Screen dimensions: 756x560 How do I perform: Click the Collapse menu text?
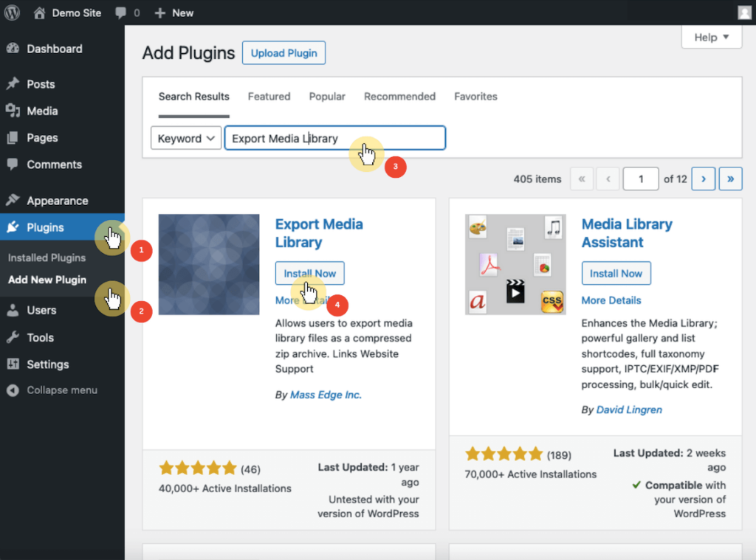[62, 390]
